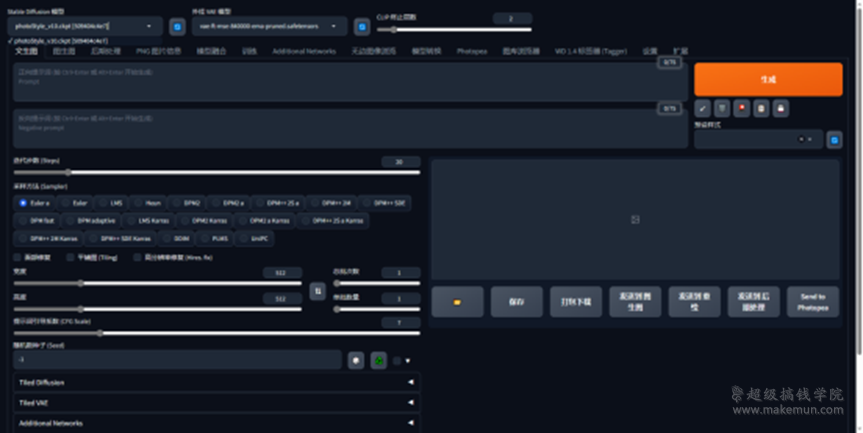
Task: Reuse last seed with green recycle icon
Action: click(x=379, y=360)
